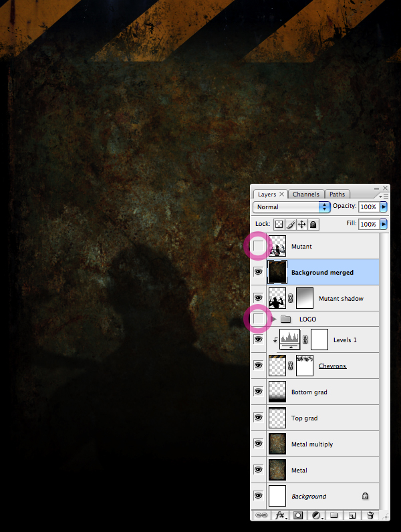Click the lock all padlock icon

[x=313, y=225]
